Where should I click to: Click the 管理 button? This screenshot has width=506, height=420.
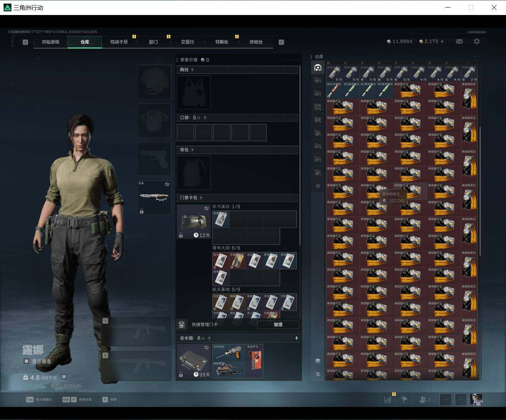pyautogui.click(x=278, y=325)
